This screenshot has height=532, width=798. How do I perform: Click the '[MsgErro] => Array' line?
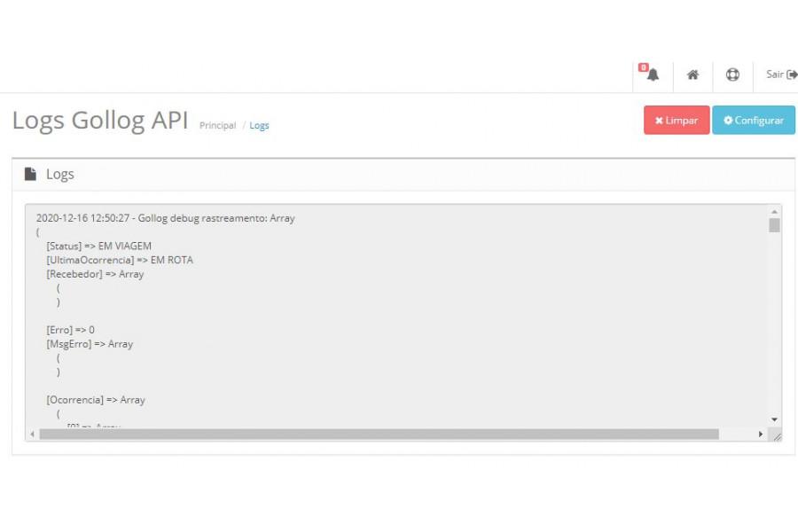click(90, 344)
